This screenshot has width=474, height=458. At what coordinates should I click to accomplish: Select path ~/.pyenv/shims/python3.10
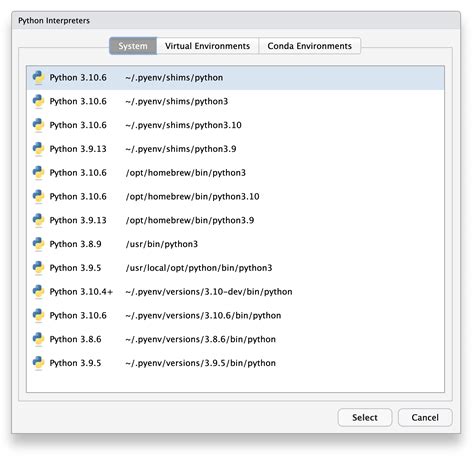pos(183,125)
